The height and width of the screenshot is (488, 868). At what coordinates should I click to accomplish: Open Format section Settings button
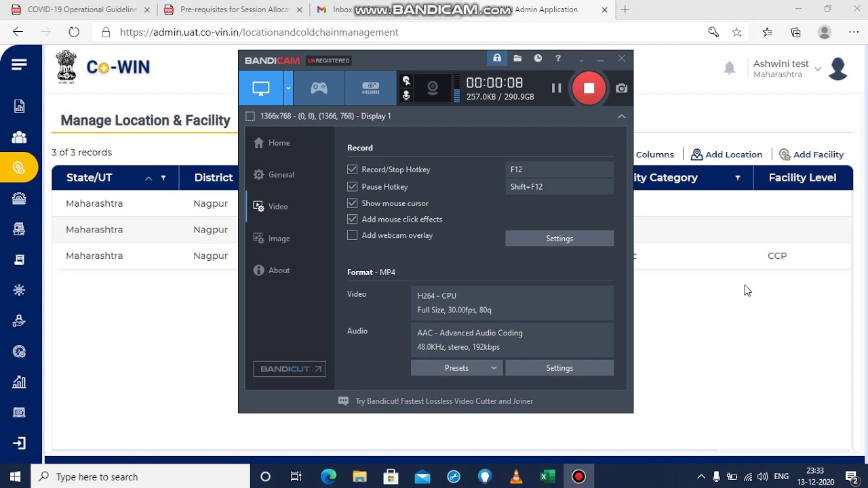tap(559, 368)
